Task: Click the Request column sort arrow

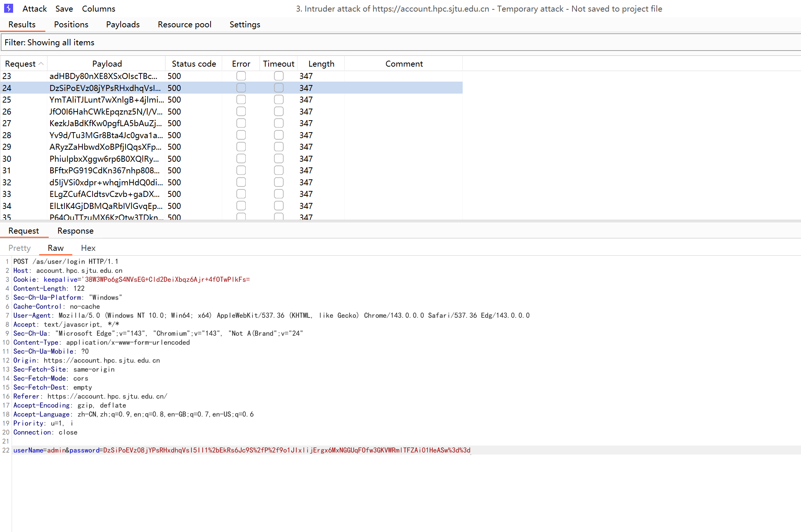Action: point(41,64)
